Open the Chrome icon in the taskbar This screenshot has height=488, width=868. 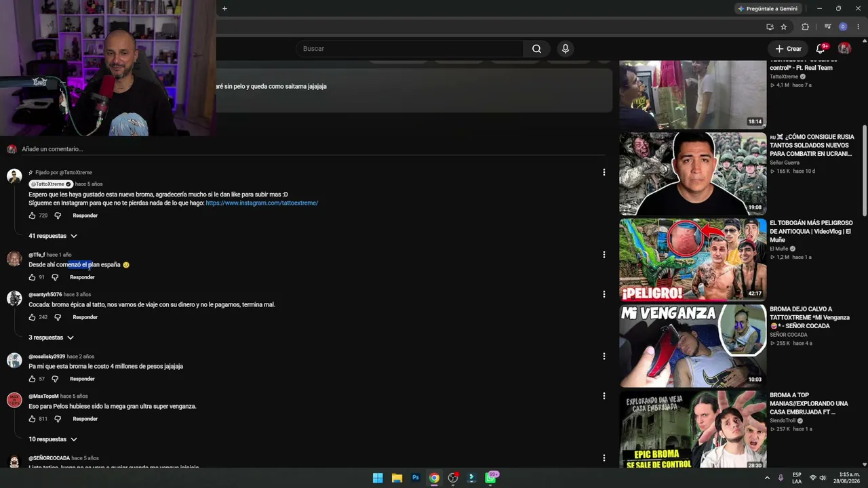[434, 478]
